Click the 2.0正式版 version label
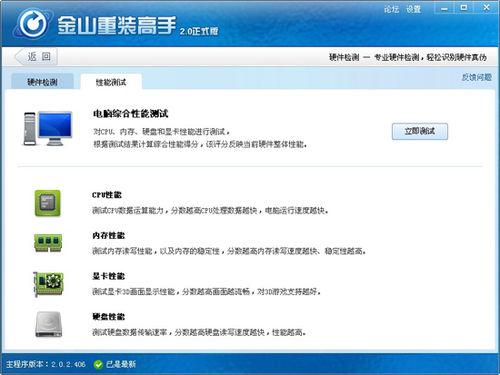The image size is (500, 375). (x=199, y=31)
